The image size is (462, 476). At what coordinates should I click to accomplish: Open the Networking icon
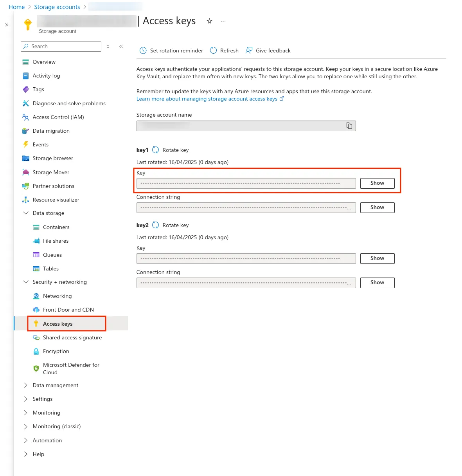click(36, 296)
